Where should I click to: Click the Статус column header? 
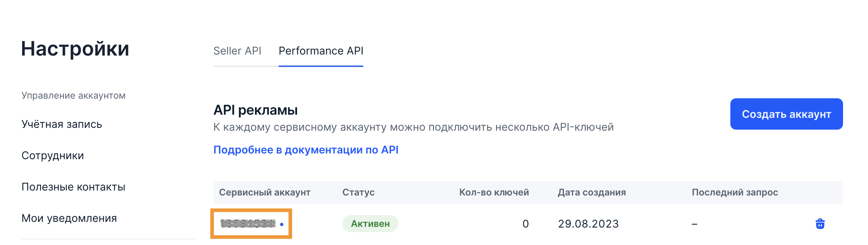click(358, 192)
